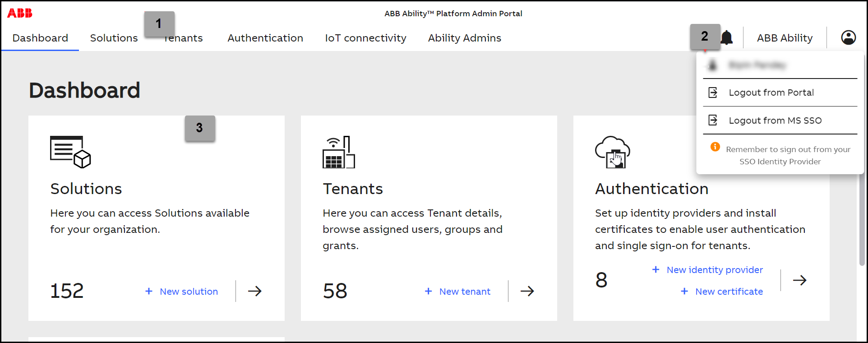Open Solutions list via arrow icon

pos(255,291)
